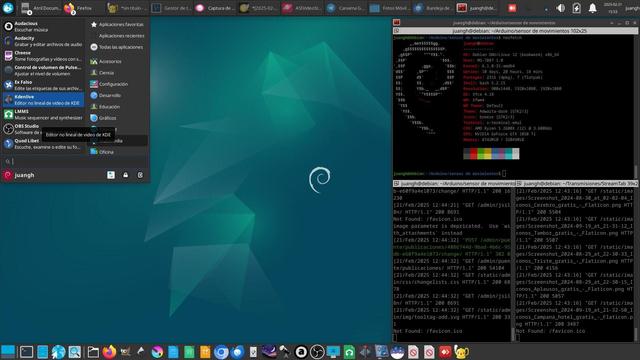The image size is (640, 360).
Task: Click the log out icon in menu
Action: click(140, 175)
